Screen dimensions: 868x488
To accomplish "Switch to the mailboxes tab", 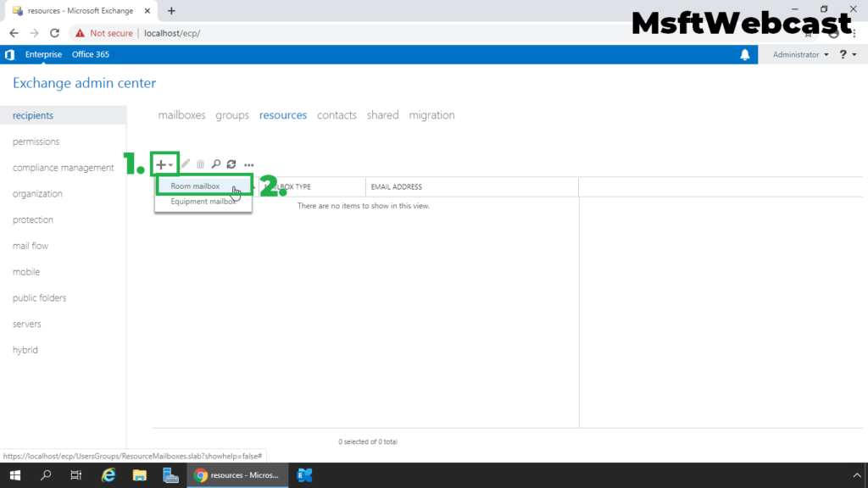I will click(x=181, y=115).
